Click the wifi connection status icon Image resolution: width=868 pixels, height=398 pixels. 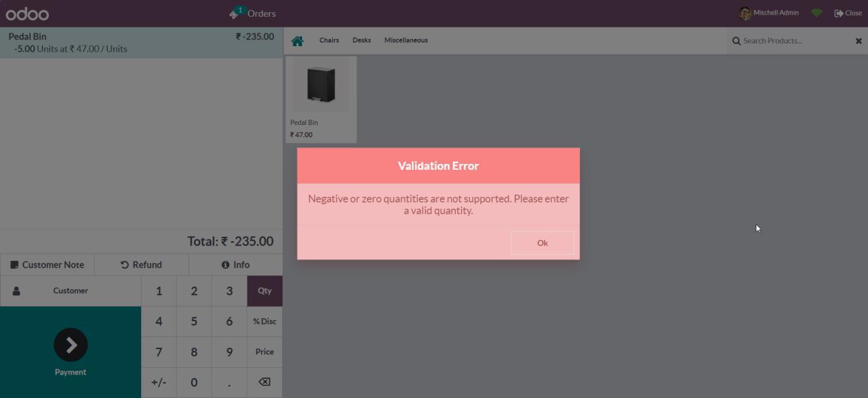click(x=817, y=13)
